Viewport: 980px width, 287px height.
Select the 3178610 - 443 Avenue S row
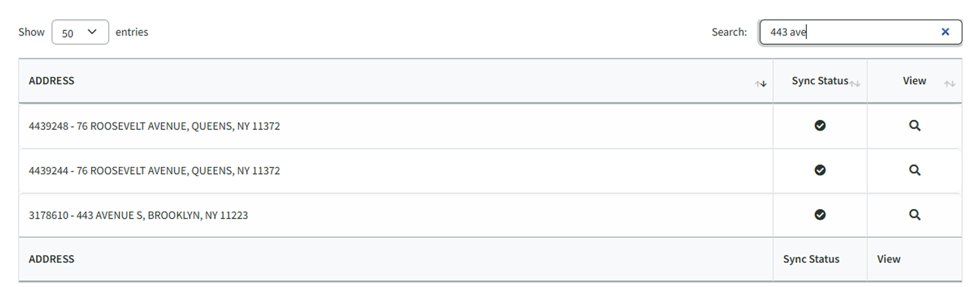point(138,215)
